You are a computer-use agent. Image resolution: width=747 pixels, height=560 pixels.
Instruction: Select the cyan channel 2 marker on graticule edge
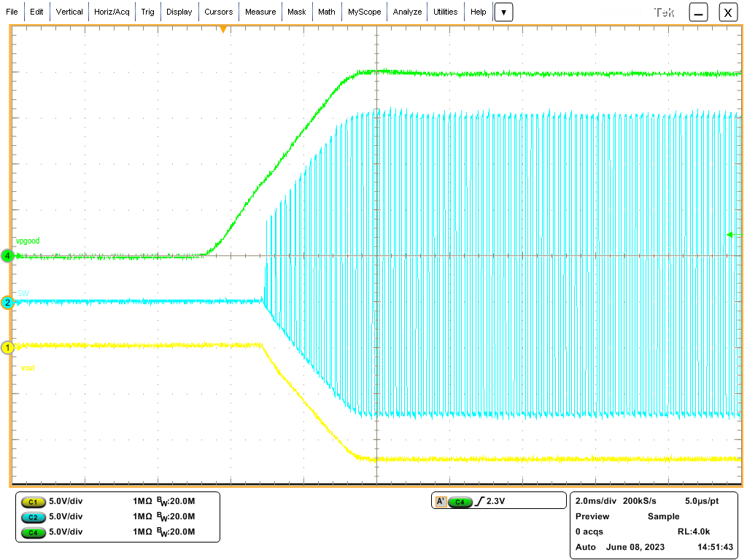tap(6, 304)
